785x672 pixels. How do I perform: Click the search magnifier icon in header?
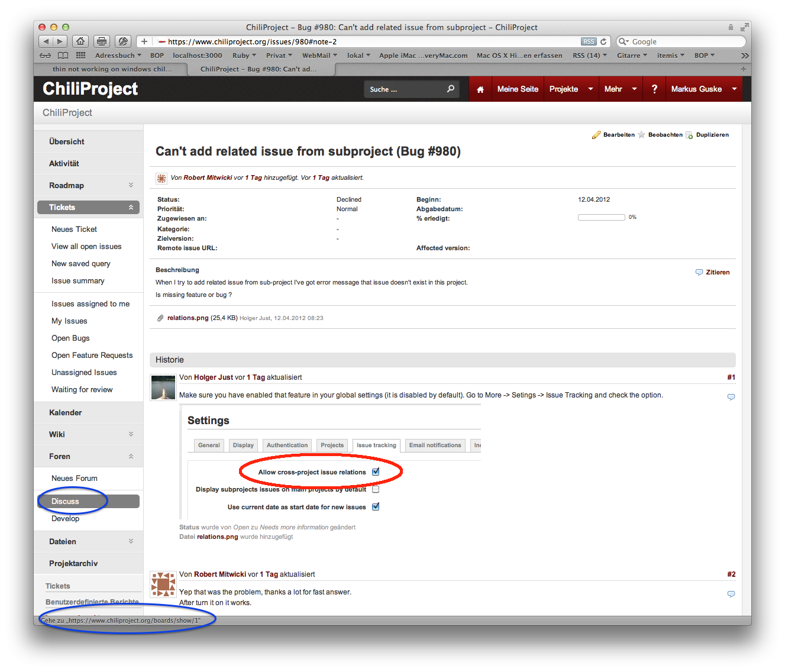[x=450, y=89]
